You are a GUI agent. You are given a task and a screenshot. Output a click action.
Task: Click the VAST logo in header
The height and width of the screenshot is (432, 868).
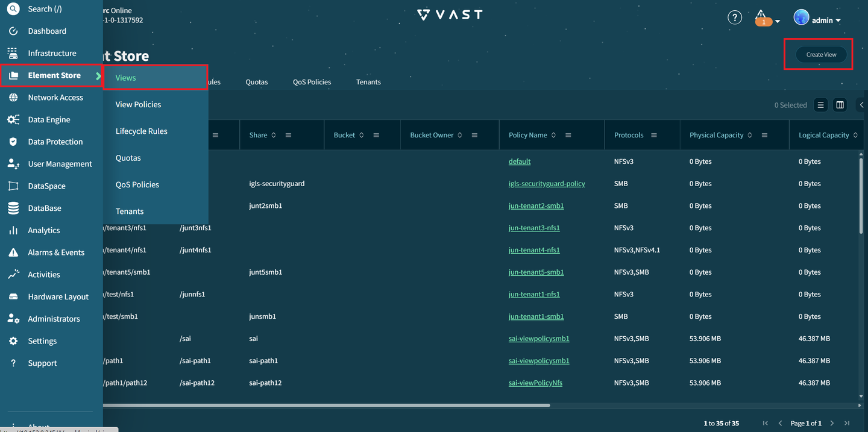coord(450,14)
